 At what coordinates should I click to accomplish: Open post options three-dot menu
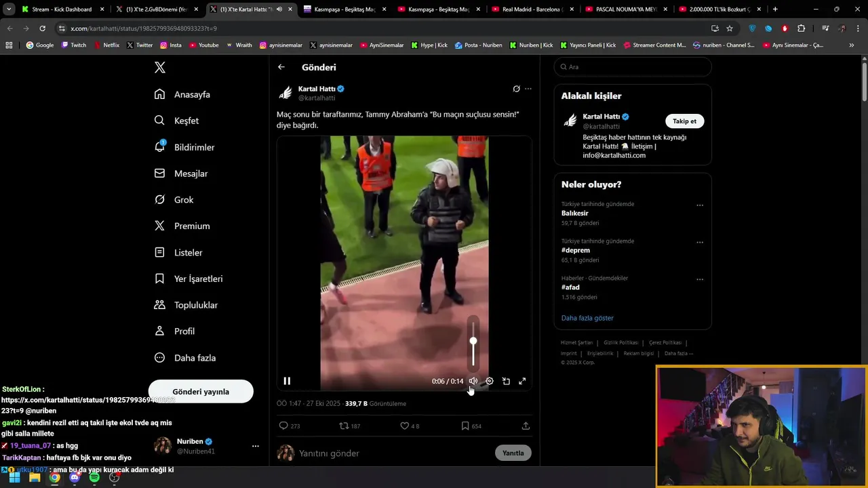pos(528,89)
